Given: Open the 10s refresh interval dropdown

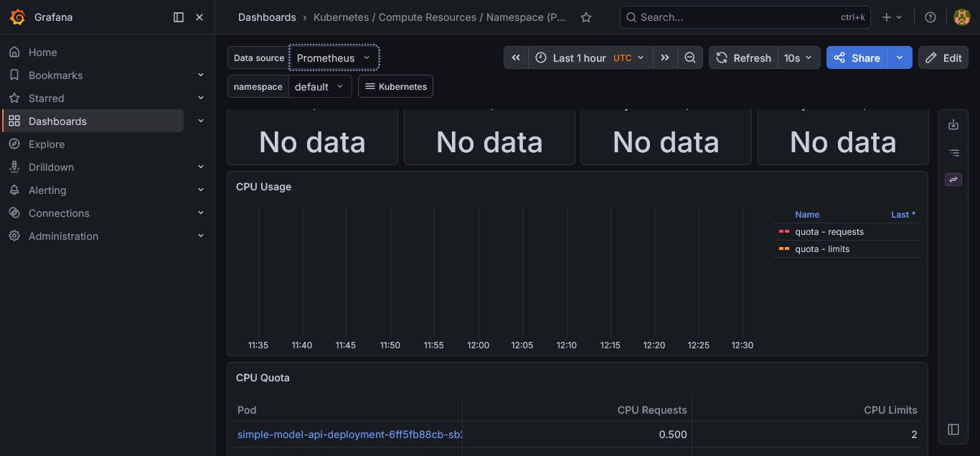Looking at the screenshot, I should [798, 58].
